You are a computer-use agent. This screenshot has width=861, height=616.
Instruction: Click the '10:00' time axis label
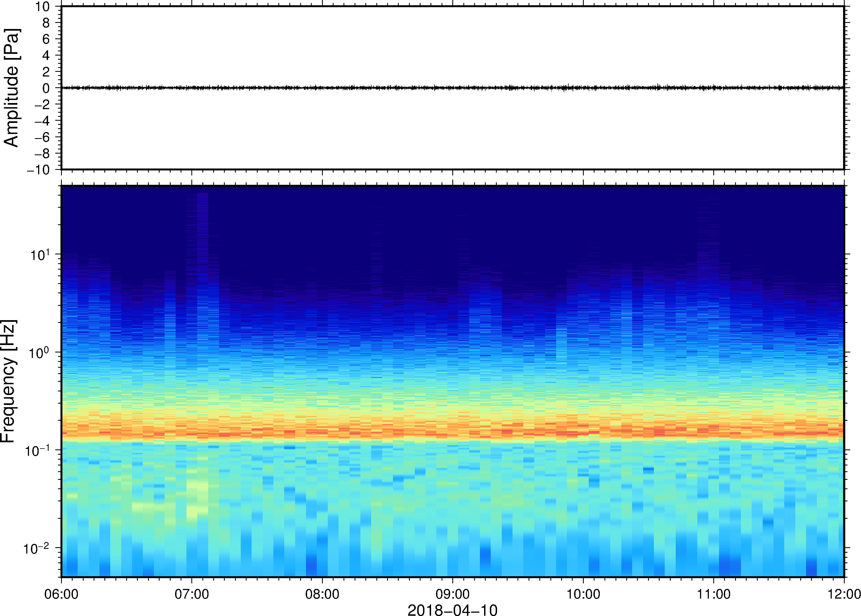point(583,594)
